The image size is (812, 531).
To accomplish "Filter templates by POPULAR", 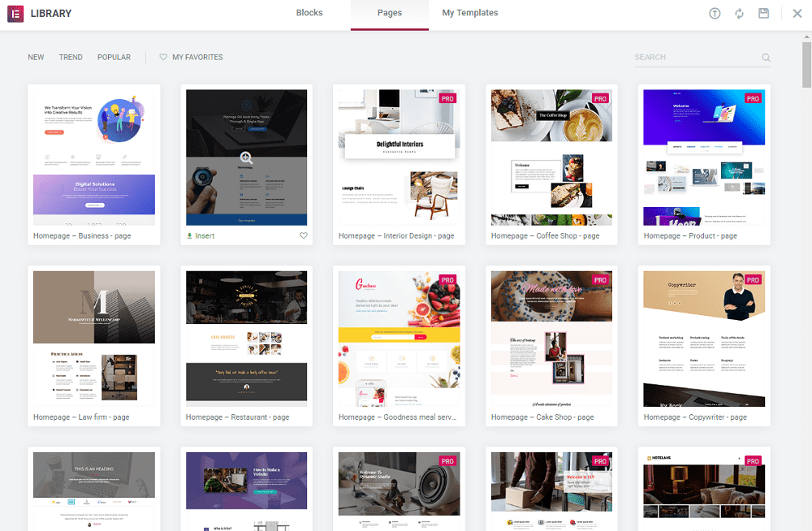I will (x=114, y=57).
